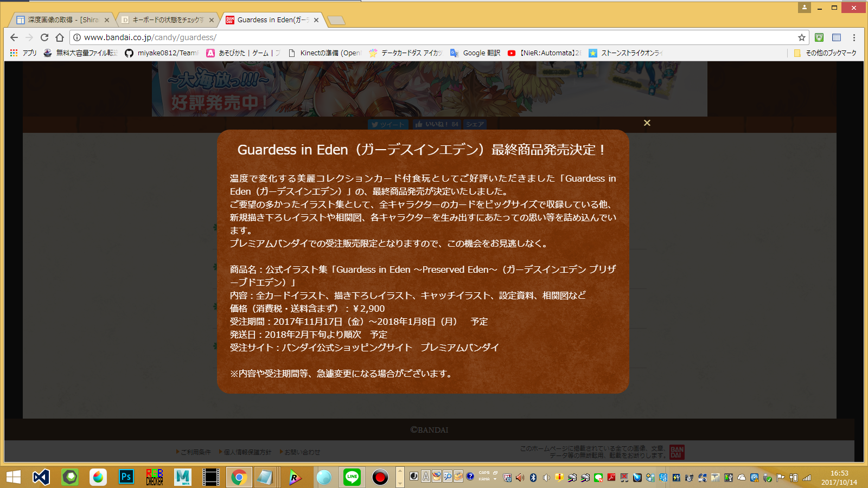This screenshot has width=868, height=488.
Task: Click the ツイート button
Action: tap(388, 124)
